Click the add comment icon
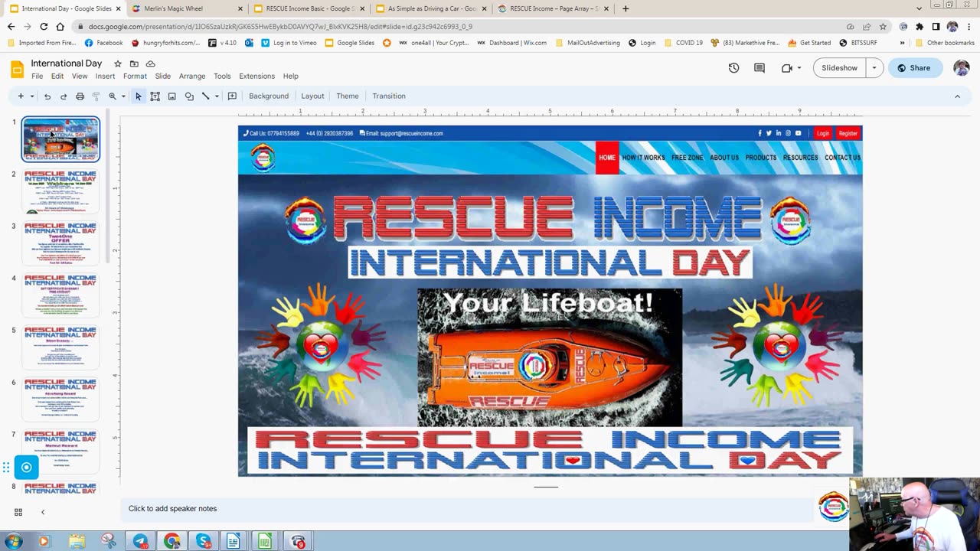 click(232, 96)
